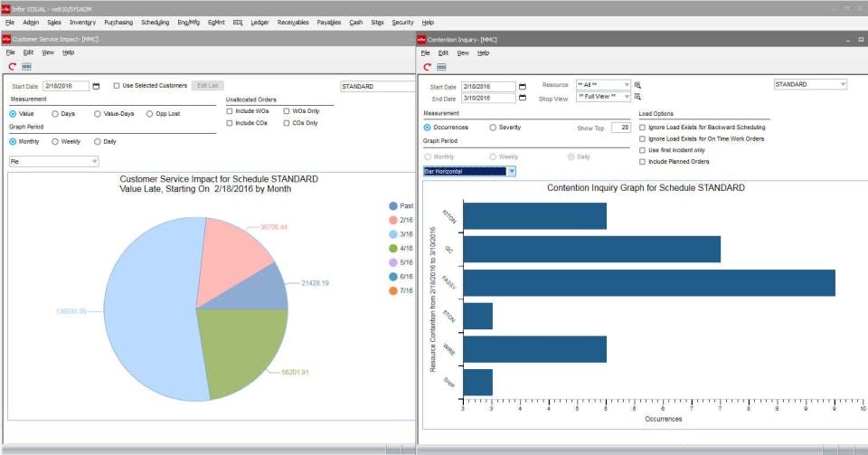Open calendar picker beside Contention End Date
The image size is (868, 455).
[523, 99]
